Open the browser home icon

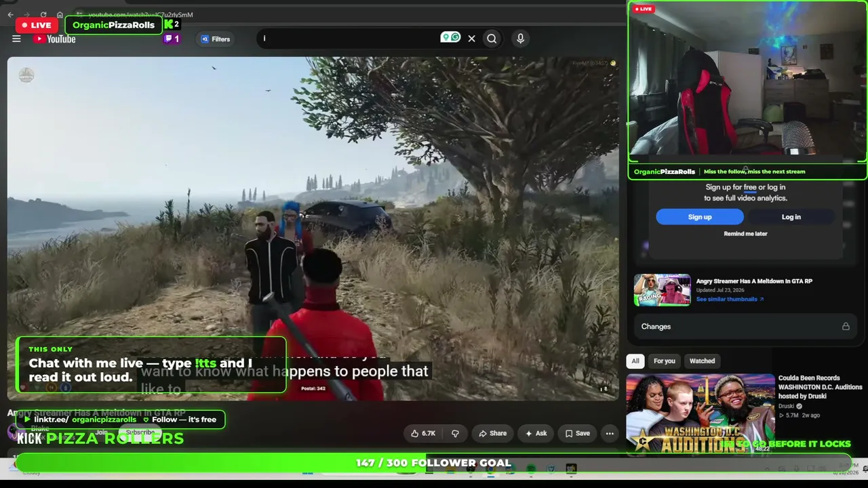pyautogui.click(x=60, y=14)
